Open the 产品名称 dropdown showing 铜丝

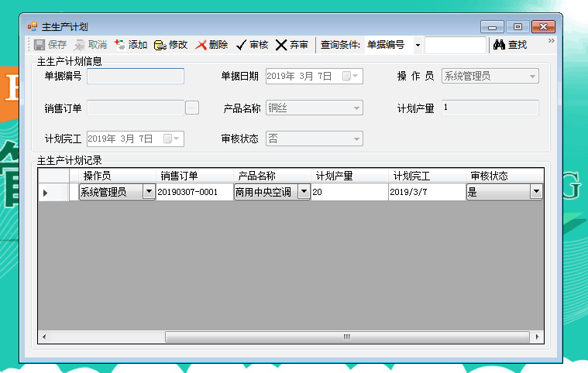pyautogui.click(x=356, y=108)
